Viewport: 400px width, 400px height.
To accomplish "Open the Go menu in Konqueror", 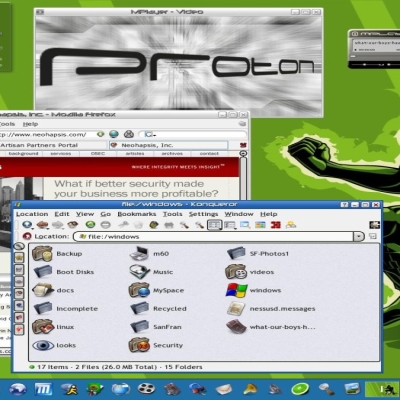I will (106, 214).
